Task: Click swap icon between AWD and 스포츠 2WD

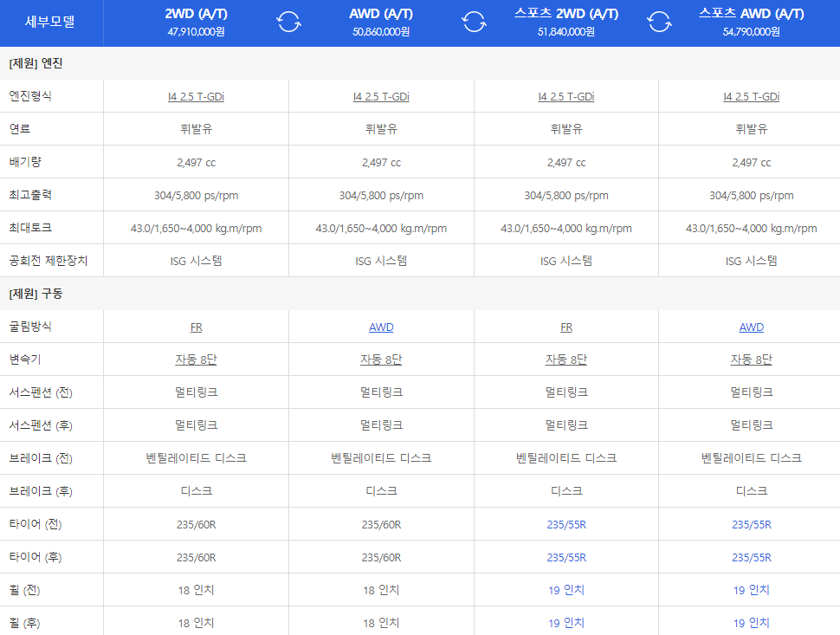Action: (474, 23)
